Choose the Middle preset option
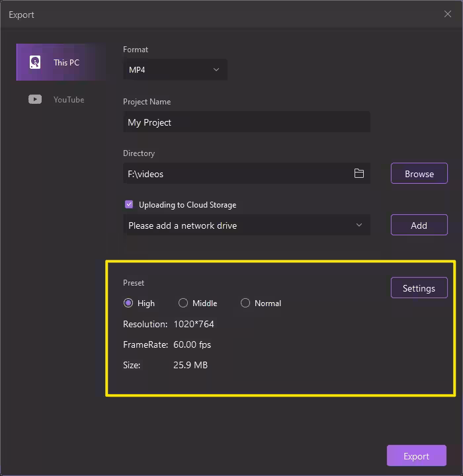 coord(183,303)
